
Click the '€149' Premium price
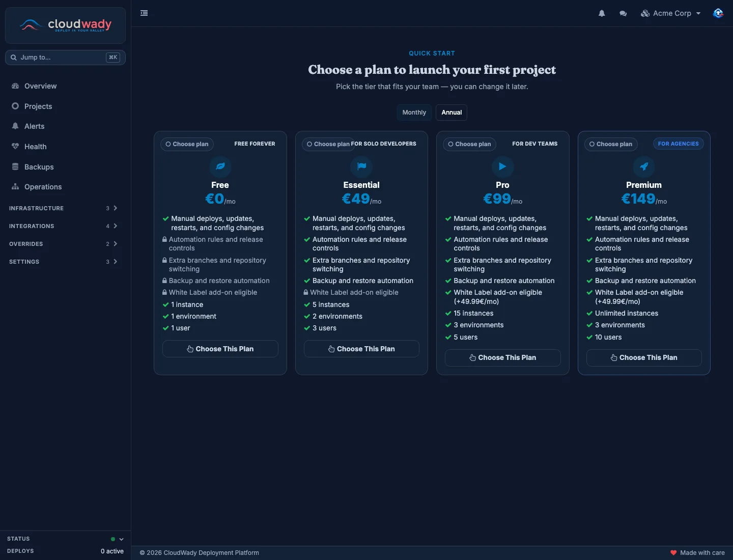[x=638, y=199]
